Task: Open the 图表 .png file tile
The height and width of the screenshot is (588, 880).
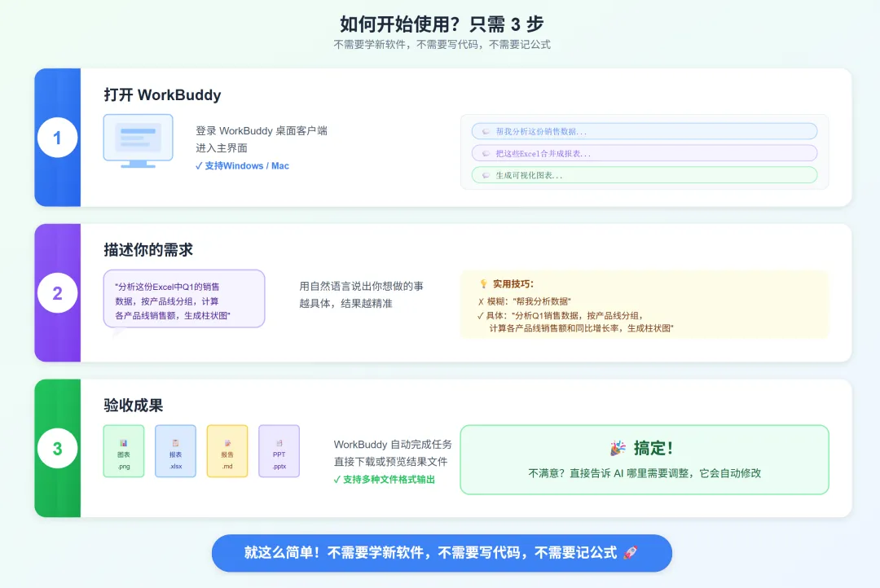Action: [x=124, y=451]
